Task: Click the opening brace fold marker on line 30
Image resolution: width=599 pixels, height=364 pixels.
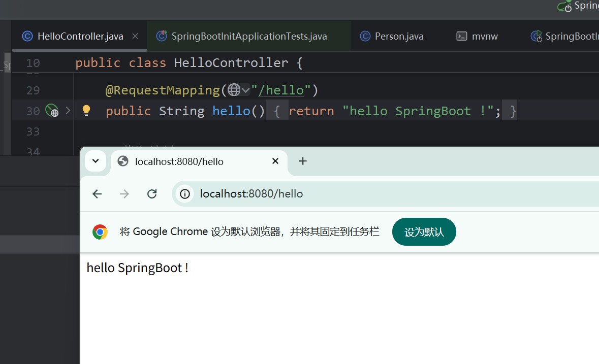Action: (x=276, y=111)
